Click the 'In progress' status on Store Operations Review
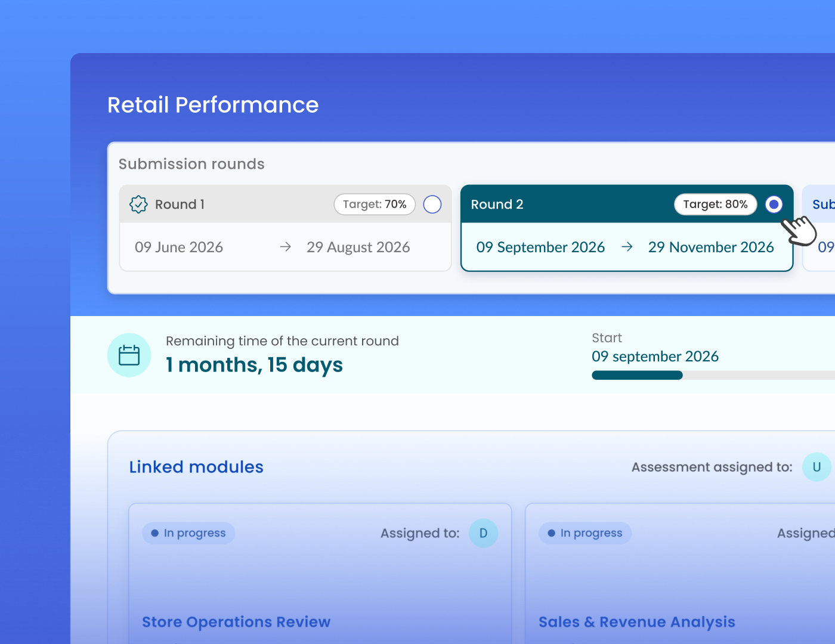 pos(188,533)
